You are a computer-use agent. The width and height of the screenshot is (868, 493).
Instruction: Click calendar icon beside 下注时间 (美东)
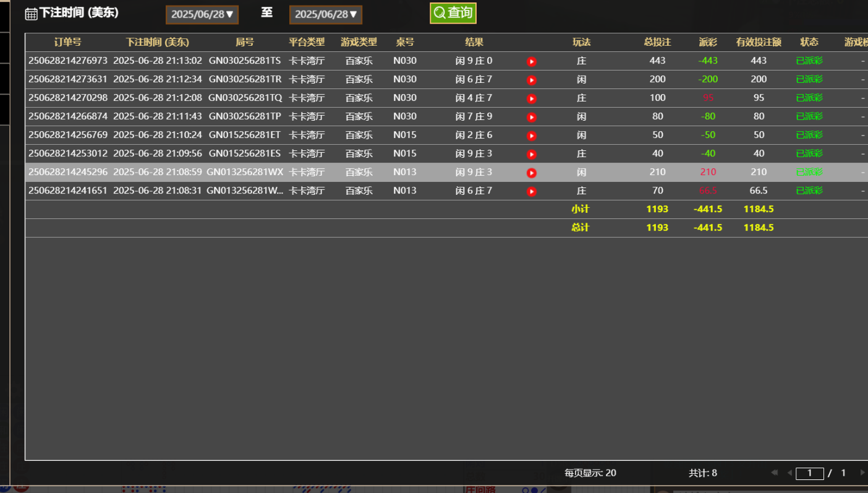pyautogui.click(x=31, y=14)
